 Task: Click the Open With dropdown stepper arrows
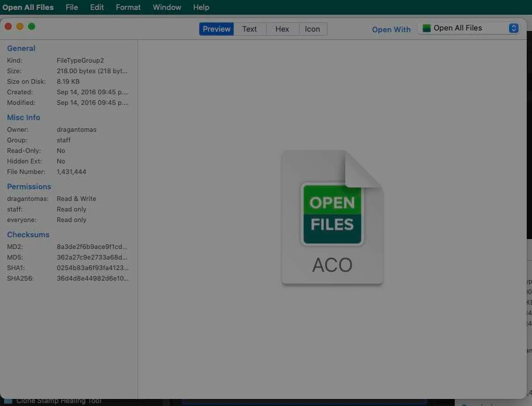[513, 28]
